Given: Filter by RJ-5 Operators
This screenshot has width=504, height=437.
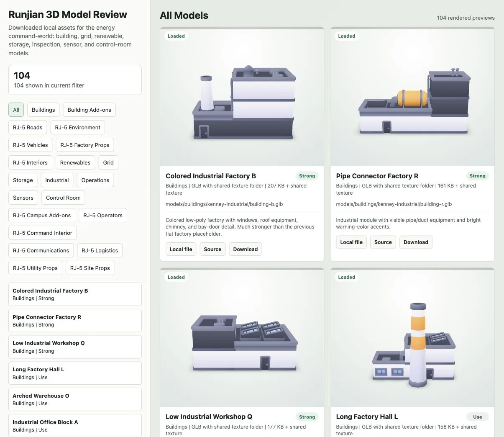Looking at the screenshot, I should pyautogui.click(x=103, y=215).
